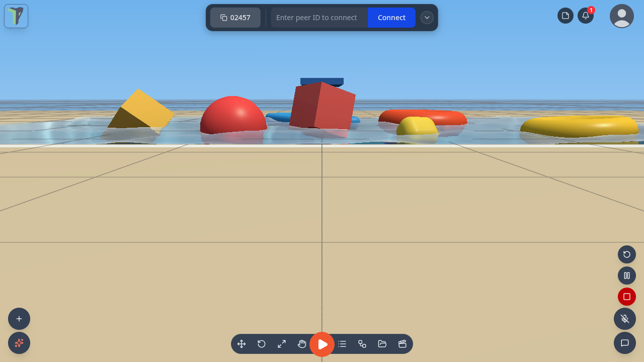Select the move/translate tool
Screen dimensions: 644x362
(x=242, y=344)
